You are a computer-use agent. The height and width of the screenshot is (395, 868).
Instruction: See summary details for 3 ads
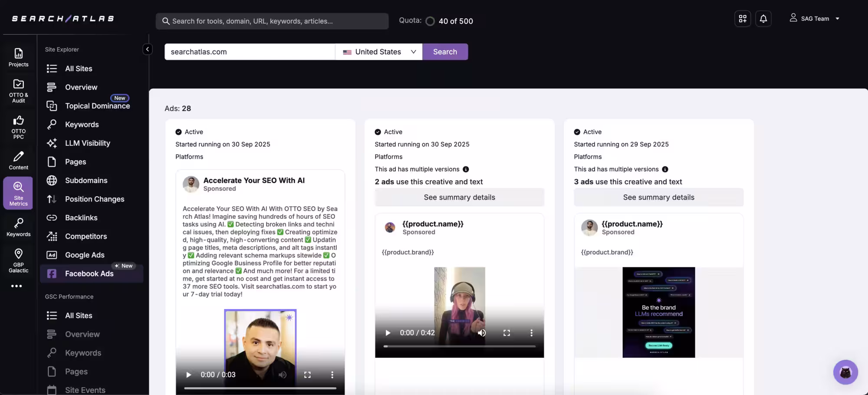point(658,197)
